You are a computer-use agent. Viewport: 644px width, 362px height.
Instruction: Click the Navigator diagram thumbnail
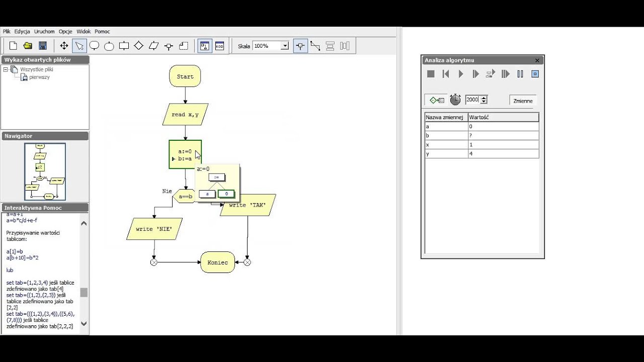(45, 171)
